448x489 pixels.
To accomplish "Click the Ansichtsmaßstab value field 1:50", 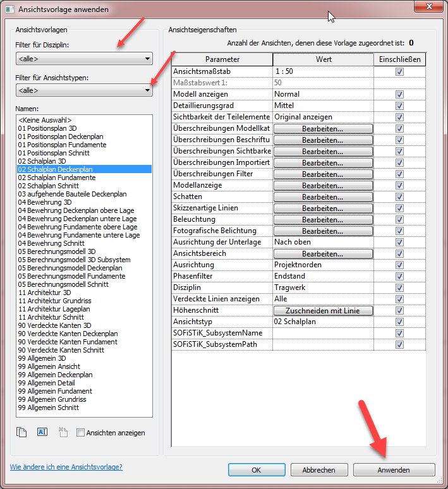I will pyautogui.click(x=323, y=71).
